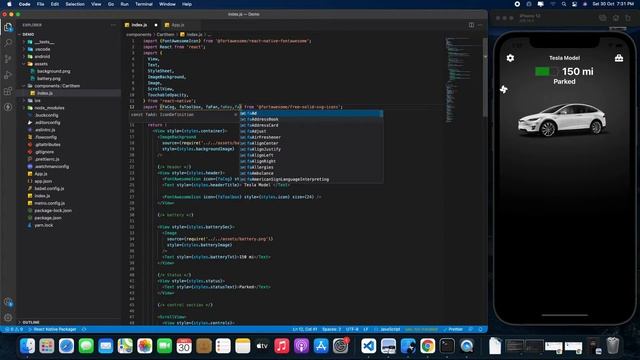Click the editor minimap

pos(463,80)
